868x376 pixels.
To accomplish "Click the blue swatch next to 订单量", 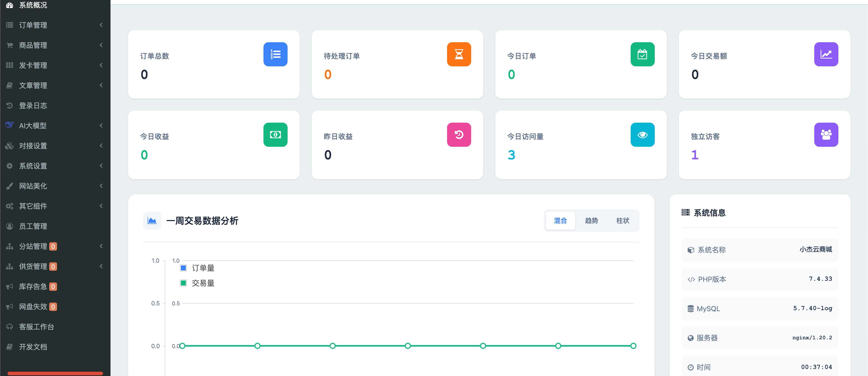I will [183, 268].
